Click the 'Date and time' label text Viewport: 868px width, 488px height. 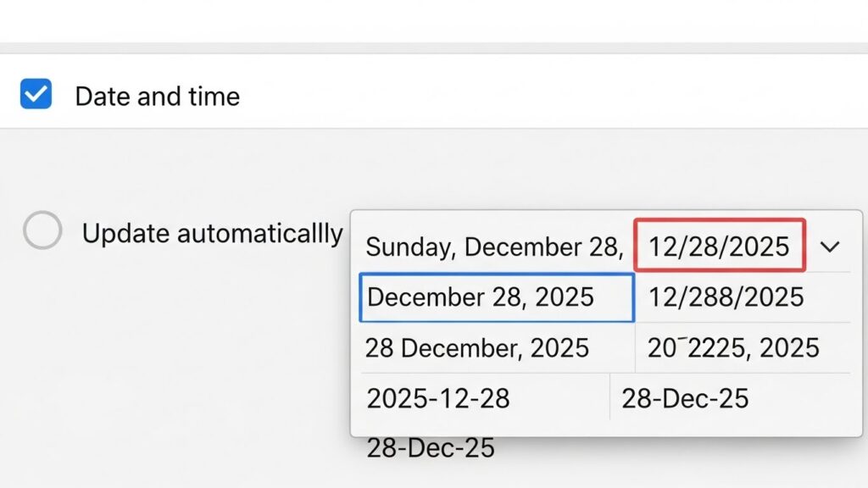coord(157,97)
